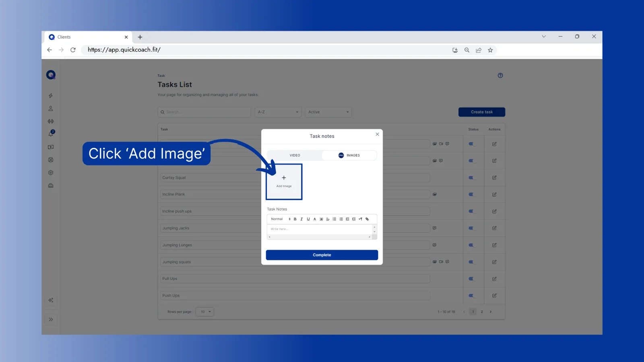Open the lightning bolt sidebar item
Viewport: 644px width, 362px height.
(51, 96)
